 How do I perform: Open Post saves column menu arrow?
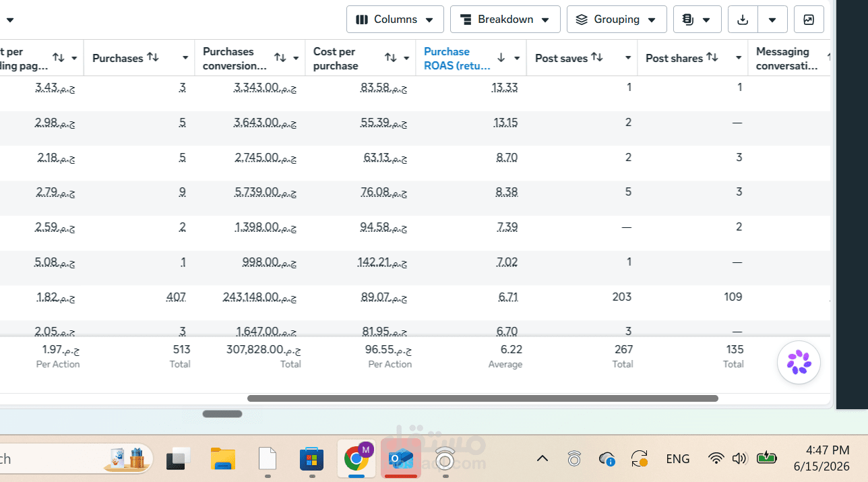tap(628, 58)
